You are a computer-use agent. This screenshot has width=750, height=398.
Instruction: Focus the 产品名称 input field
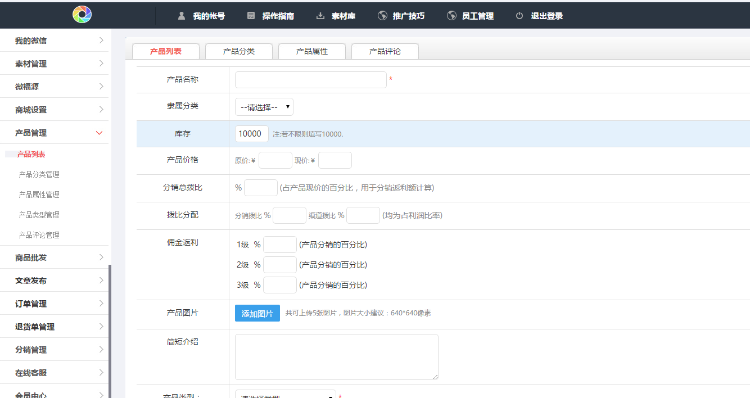point(310,79)
